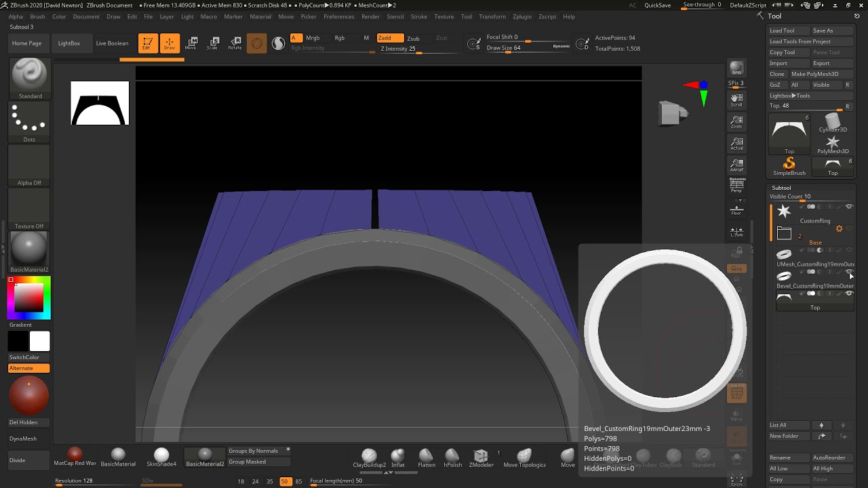Open the Preferences menu
The image size is (868, 488).
pyautogui.click(x=338, y=16)
